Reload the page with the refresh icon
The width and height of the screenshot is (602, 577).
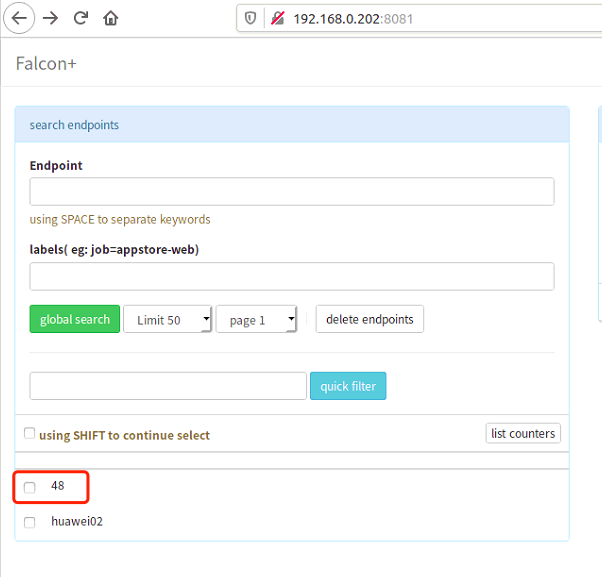(x=81, y=18)
